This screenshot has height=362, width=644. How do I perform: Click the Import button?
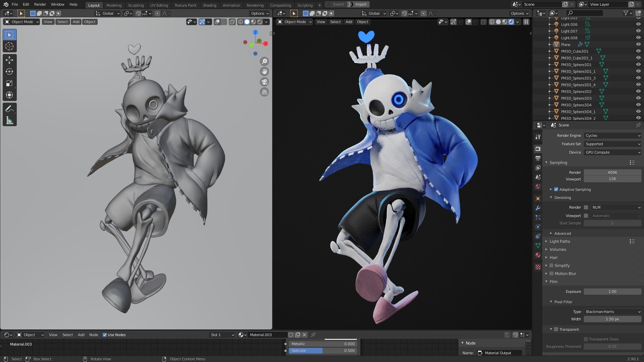(361, 4)
